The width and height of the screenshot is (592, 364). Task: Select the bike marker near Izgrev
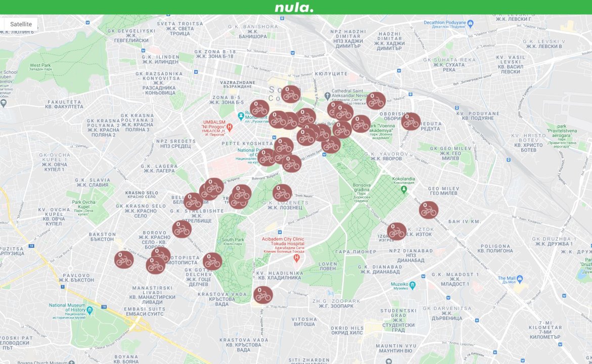click(397, 232)
